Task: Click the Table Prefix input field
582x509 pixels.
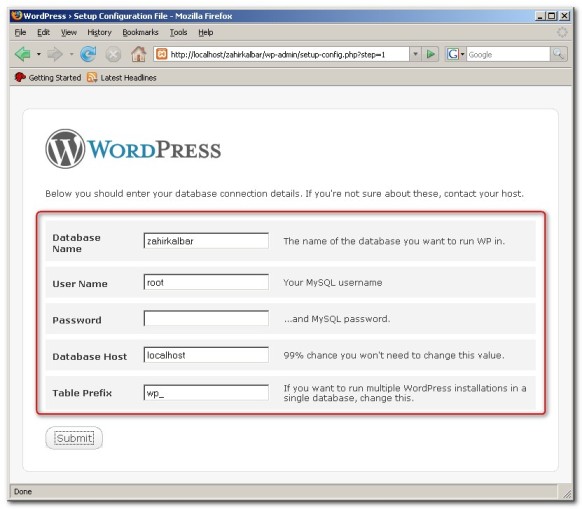Action: pos(206,392)
